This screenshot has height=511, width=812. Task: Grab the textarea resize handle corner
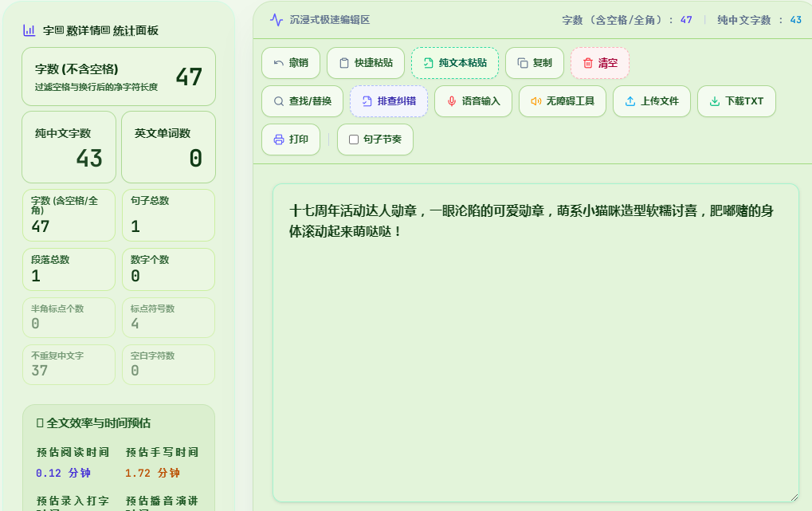[794, 497]
